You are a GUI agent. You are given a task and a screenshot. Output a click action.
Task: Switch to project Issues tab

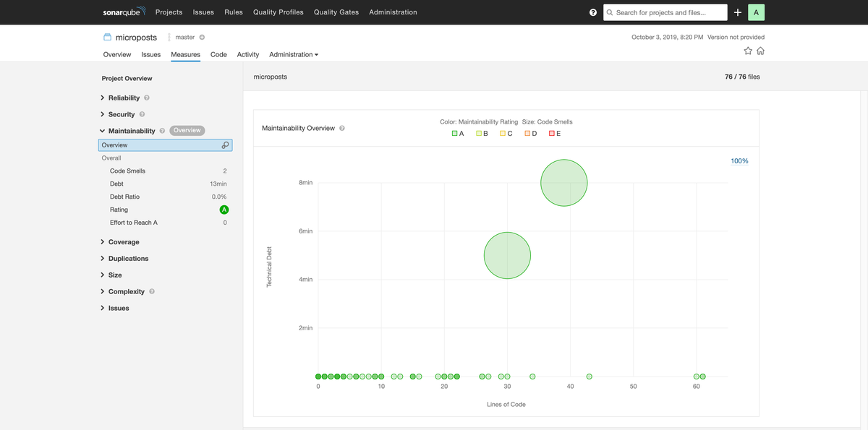[151, 54]
